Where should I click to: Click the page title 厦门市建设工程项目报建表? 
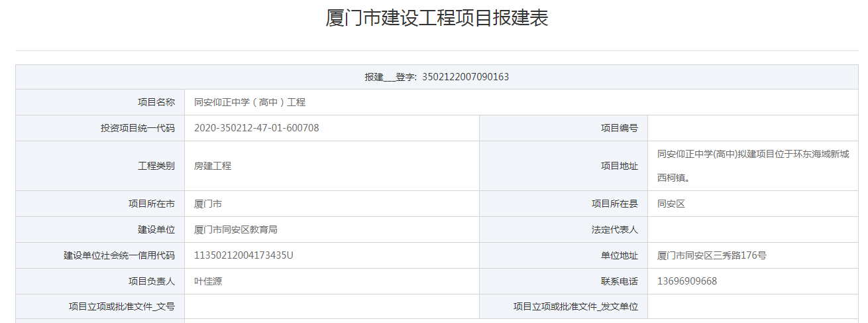[437, 19]
